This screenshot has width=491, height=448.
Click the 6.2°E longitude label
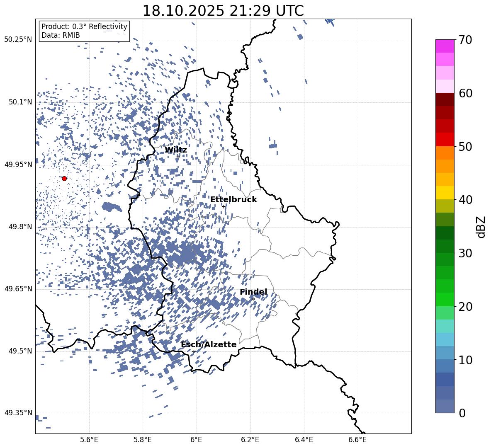pos(250,440)
